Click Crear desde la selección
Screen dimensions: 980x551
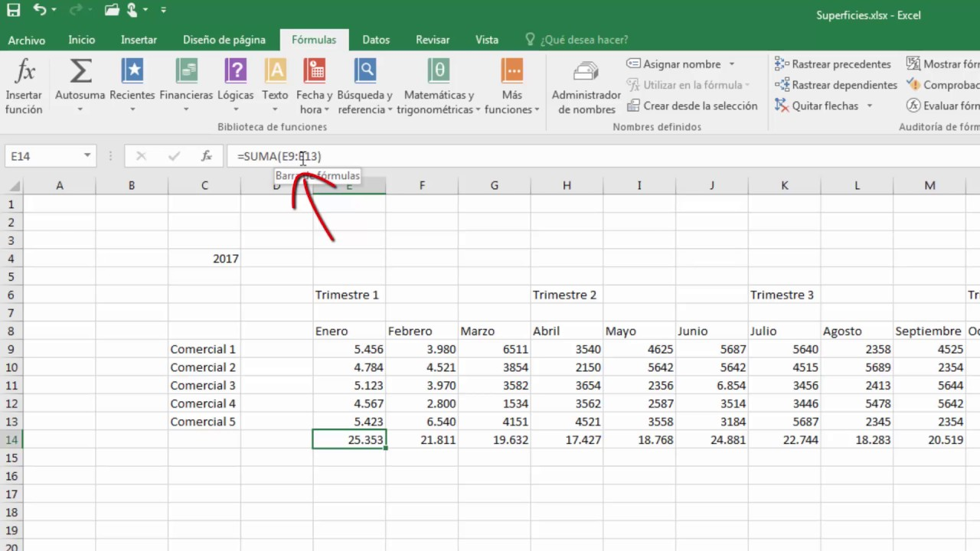[692, 106]
